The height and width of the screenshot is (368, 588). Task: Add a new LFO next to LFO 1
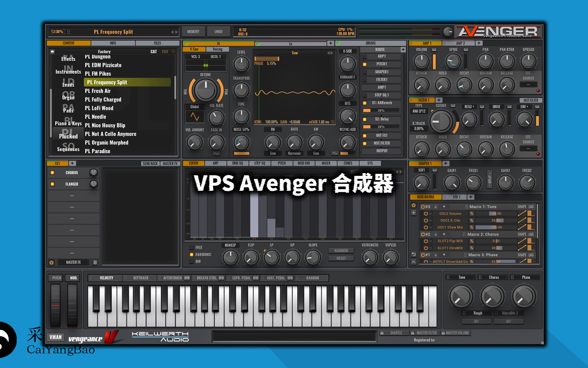[x=471, y=197]
